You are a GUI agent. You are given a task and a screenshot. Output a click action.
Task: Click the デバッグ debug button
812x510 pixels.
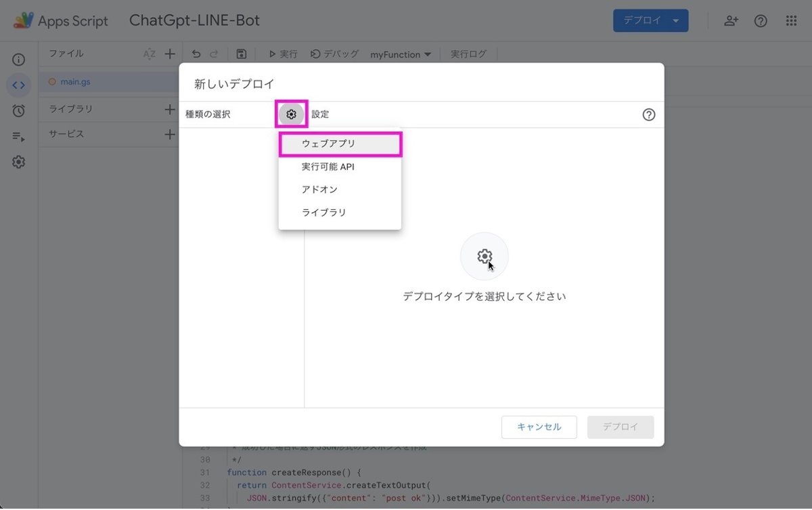[334, 54]
